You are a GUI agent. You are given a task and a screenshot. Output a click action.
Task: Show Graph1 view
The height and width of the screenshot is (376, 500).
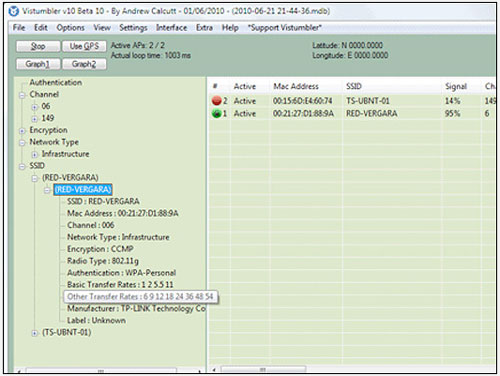point(38,64)
